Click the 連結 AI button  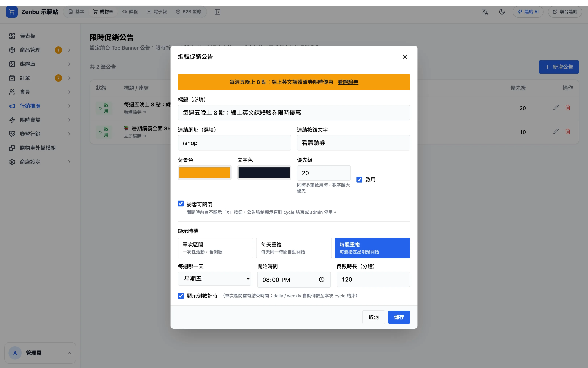(x=528, y=12)
